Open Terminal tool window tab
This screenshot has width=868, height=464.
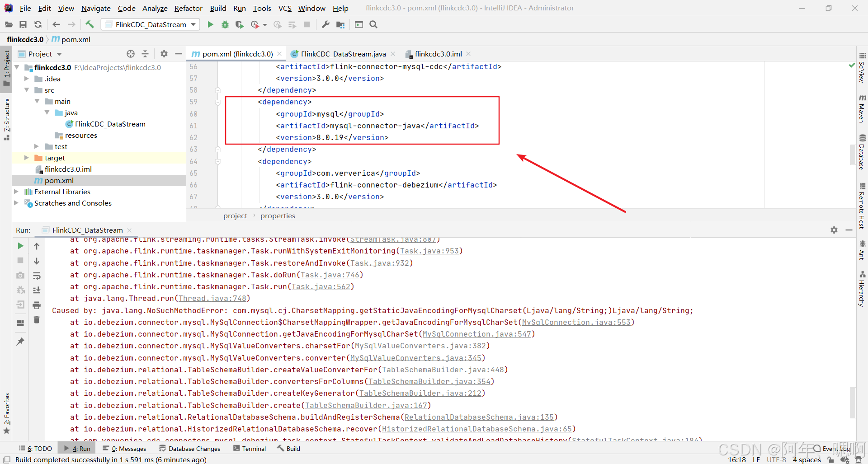(250, 449)
